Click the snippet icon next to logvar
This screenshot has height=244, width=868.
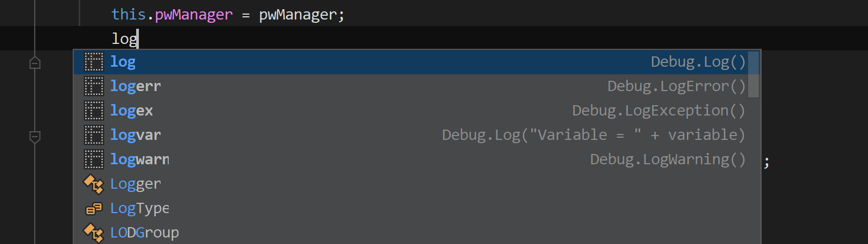[x=93, y=135]
